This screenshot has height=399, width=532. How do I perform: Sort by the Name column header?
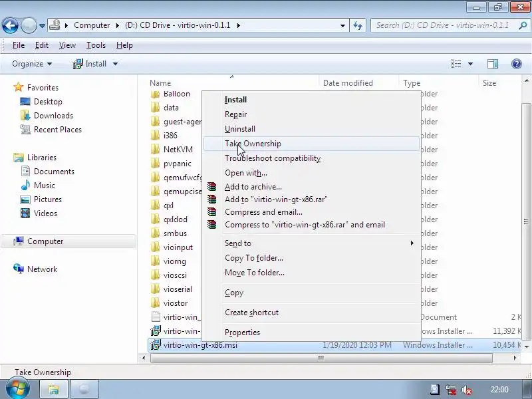click(160, 83)
